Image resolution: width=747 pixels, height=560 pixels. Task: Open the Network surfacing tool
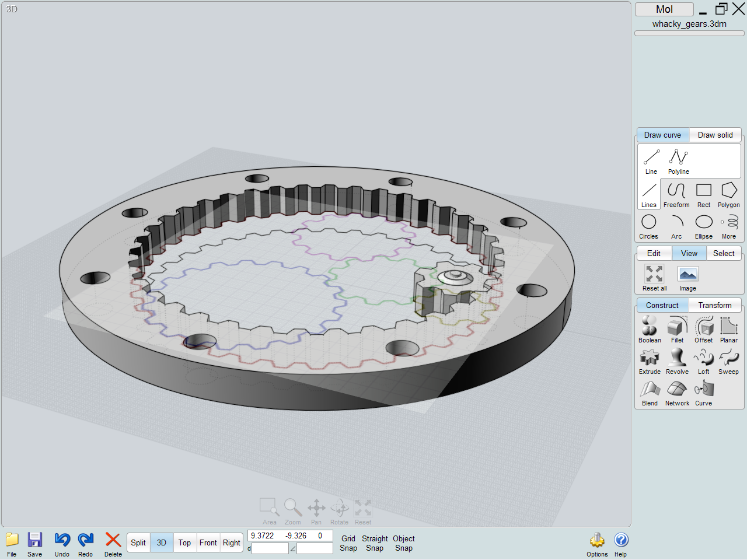point(676,391)
